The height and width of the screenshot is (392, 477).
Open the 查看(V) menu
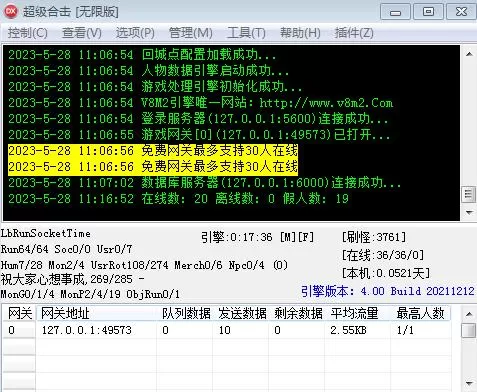tap(82, 33)
